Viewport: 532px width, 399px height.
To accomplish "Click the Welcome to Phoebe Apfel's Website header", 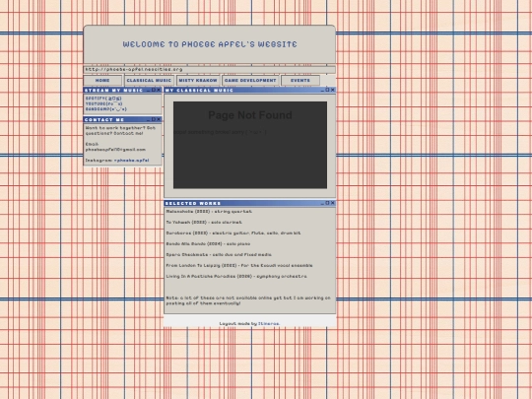I will [210, 44].
